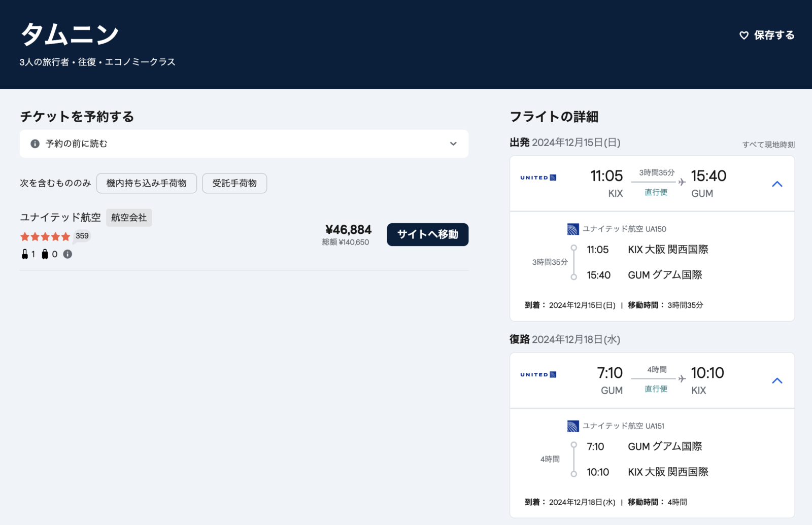
Task: Click ユナイテッド航空 UA150 flight label
Action: pyautogui.click(x=624, y=229)
